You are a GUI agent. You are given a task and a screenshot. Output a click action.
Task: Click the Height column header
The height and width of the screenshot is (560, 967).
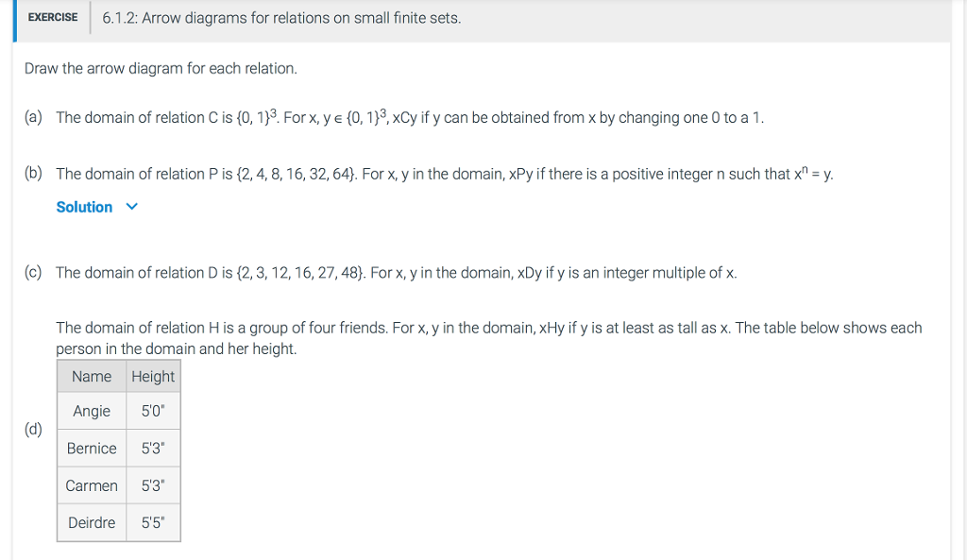point(153,376)
